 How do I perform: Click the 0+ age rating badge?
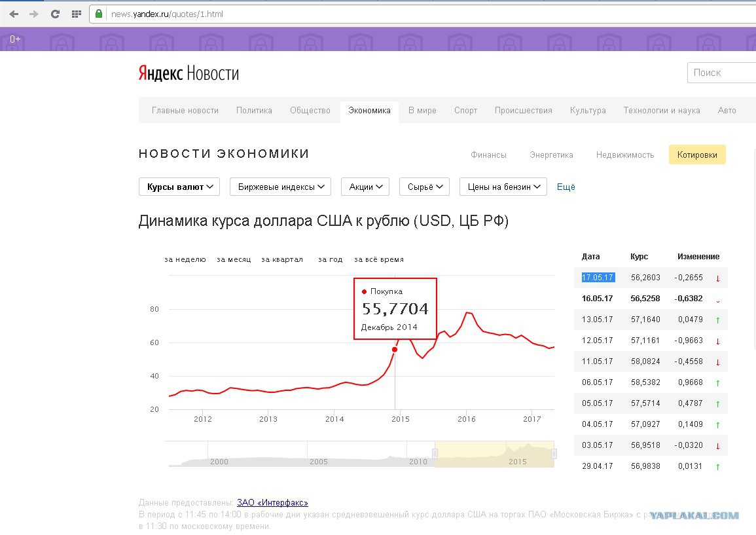(15, 39)
